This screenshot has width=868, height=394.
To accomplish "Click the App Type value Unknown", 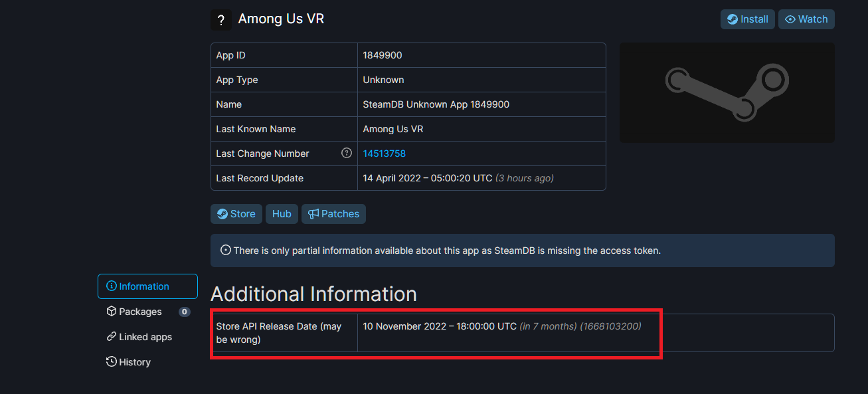I will (x=383, y=80).
